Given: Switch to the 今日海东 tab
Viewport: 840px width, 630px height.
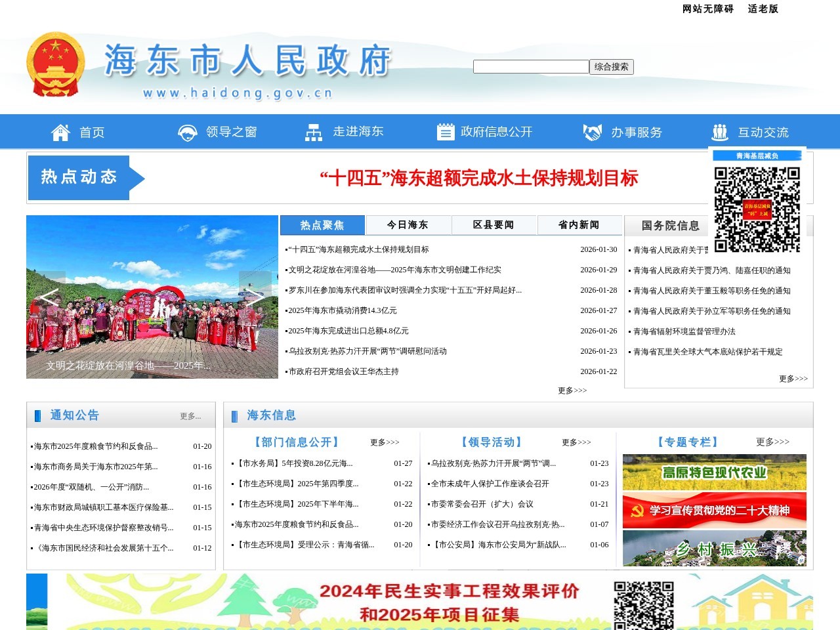Looking at the screenshot, I should (408, 224).
